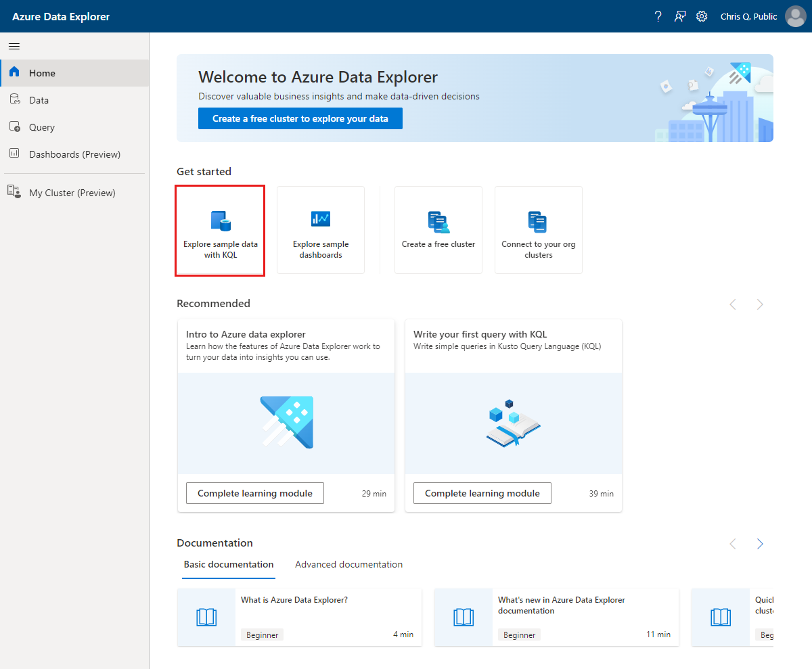Switch to the Advanced documentation tab

pos(348,564)
